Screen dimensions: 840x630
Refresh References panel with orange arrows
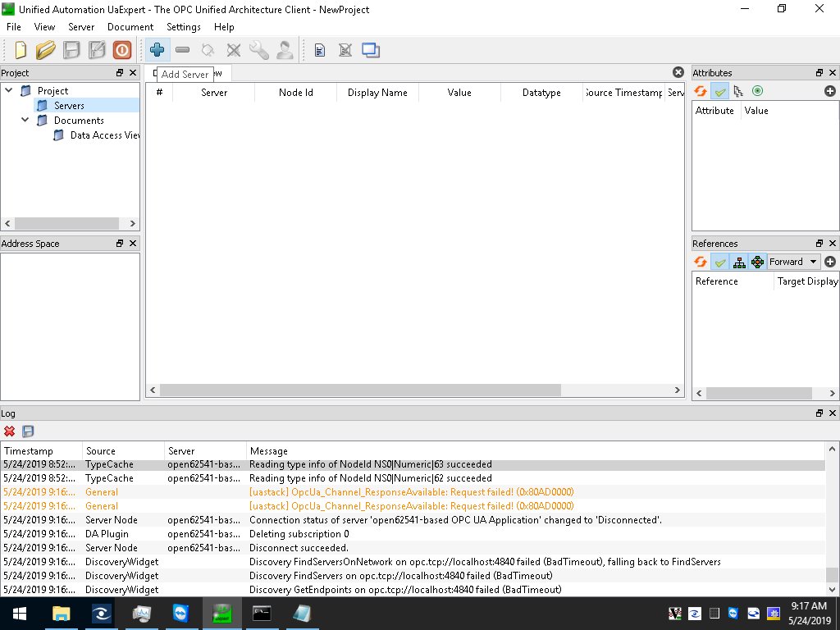click(701, 262)
